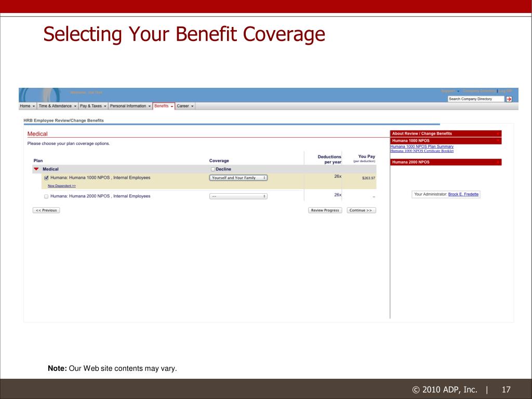Click the << Previous button

point(46,210)
